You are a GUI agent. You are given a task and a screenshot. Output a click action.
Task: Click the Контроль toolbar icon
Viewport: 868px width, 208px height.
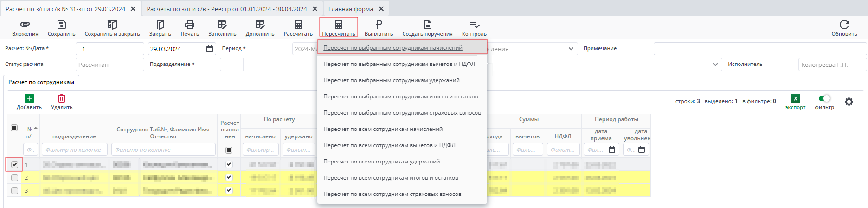coord(474,24)
